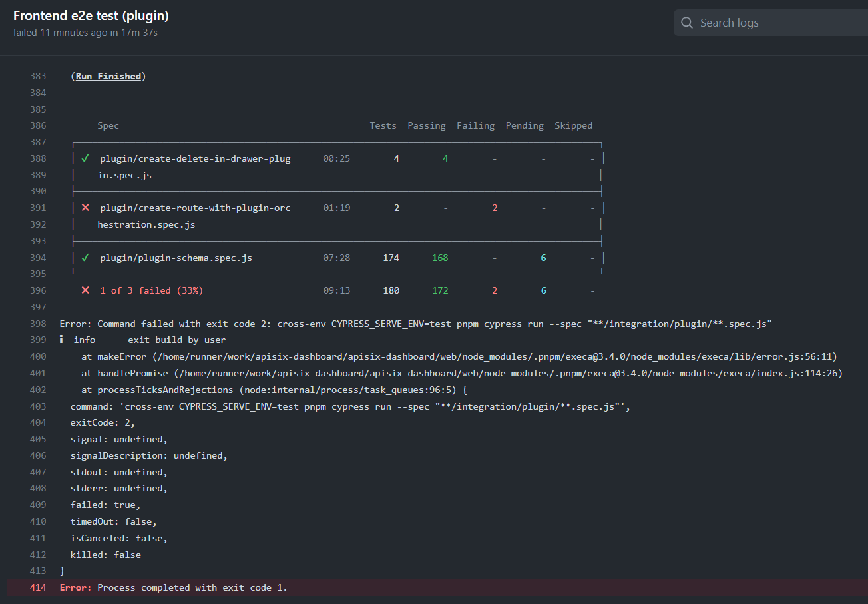Screen dimensions: 868x604
Task: Click the 'stdout: undefined,' line
Action: click(119, 472)
